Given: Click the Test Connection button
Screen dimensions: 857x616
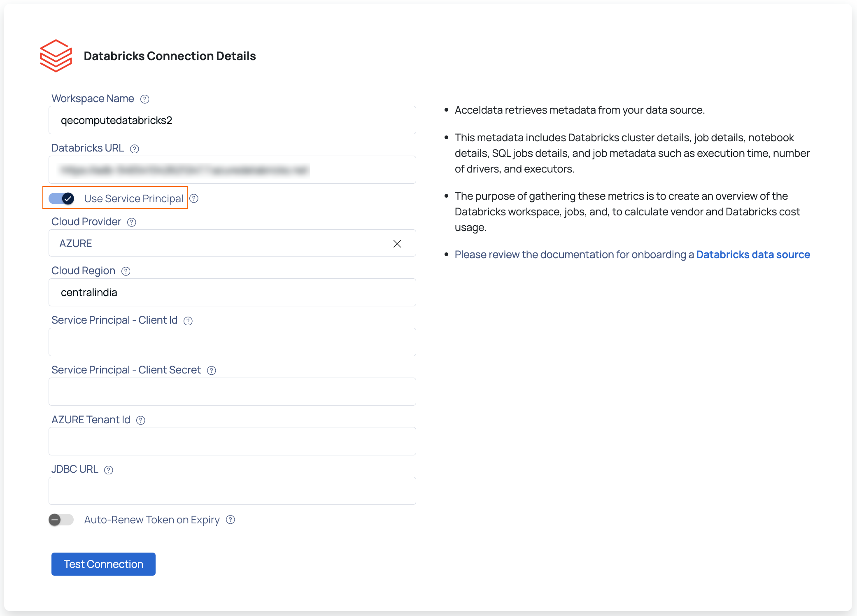Looking at the screenshot, I should click(x=103, y=564).
